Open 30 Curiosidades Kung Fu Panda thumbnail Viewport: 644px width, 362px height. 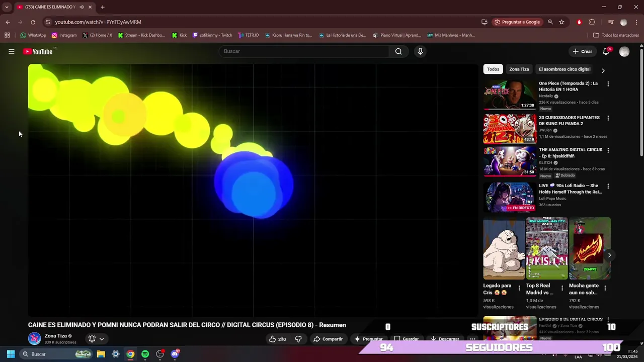tap(510, 129)
